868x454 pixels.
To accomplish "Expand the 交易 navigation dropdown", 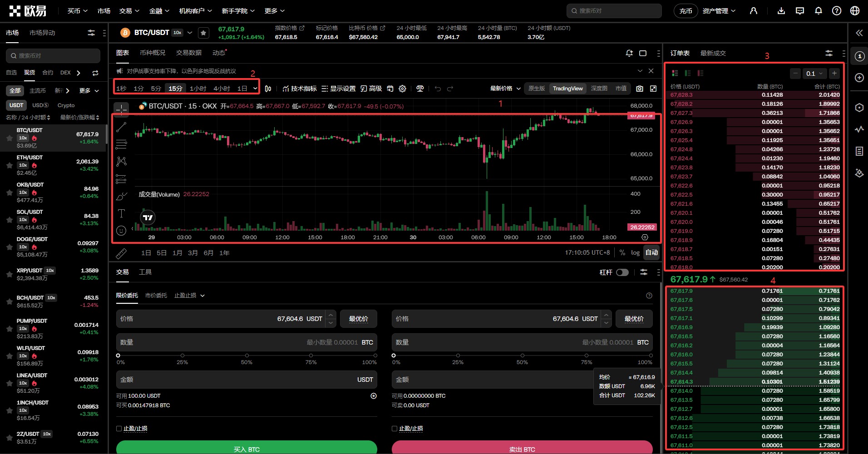I will point(129,11).
